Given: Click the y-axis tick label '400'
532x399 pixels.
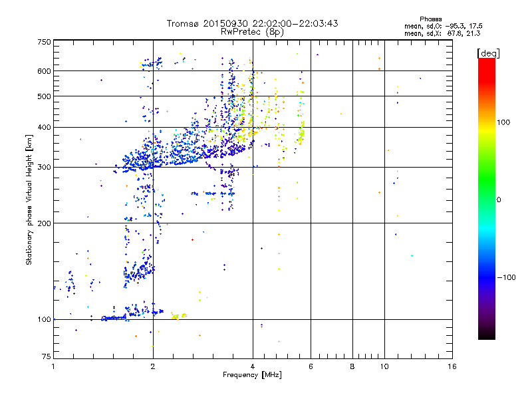Looking at the screenshot, I should tap(44, 127).
